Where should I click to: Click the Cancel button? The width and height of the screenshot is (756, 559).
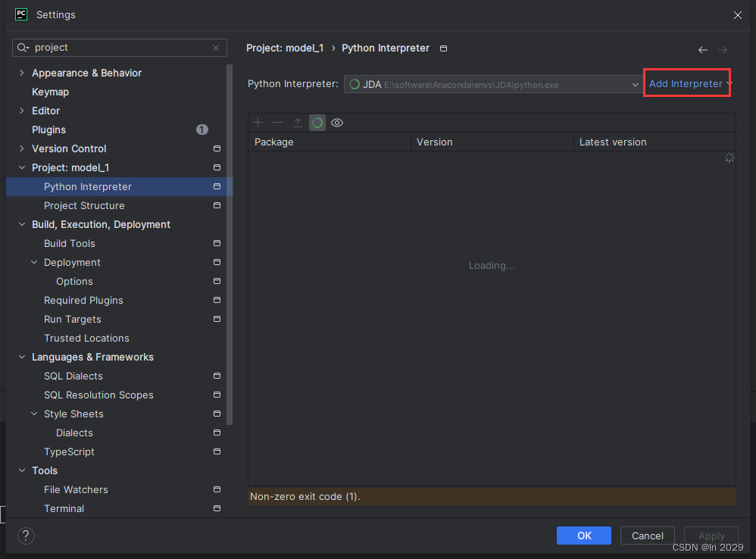pyautogui.click(x=647, y=536)
